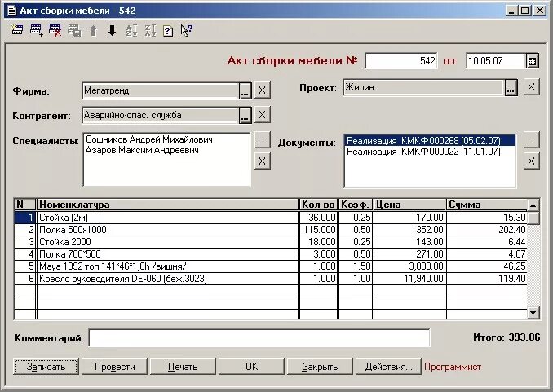This screenshot has width=553, height=392.
Task: Open Контрагент selection ellipsis button
Action: [x=245, y=115]
